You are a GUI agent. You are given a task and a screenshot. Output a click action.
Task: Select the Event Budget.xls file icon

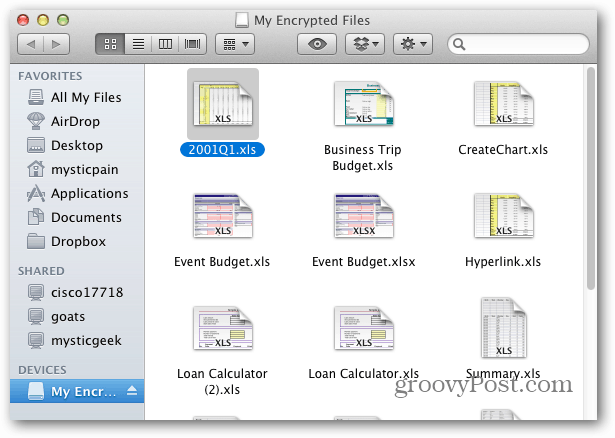[x=223, y=216]
